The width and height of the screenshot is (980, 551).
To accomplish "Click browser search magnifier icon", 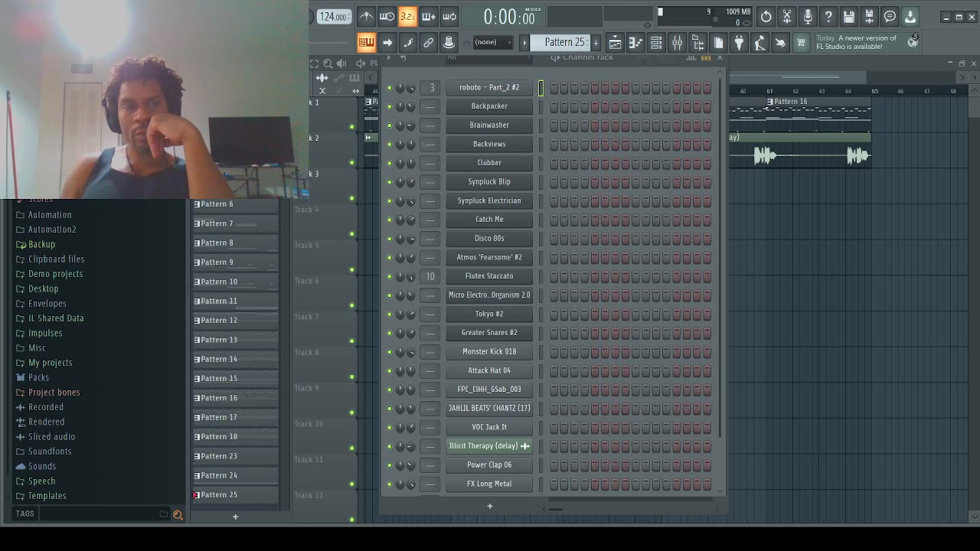I will [178, 515].
